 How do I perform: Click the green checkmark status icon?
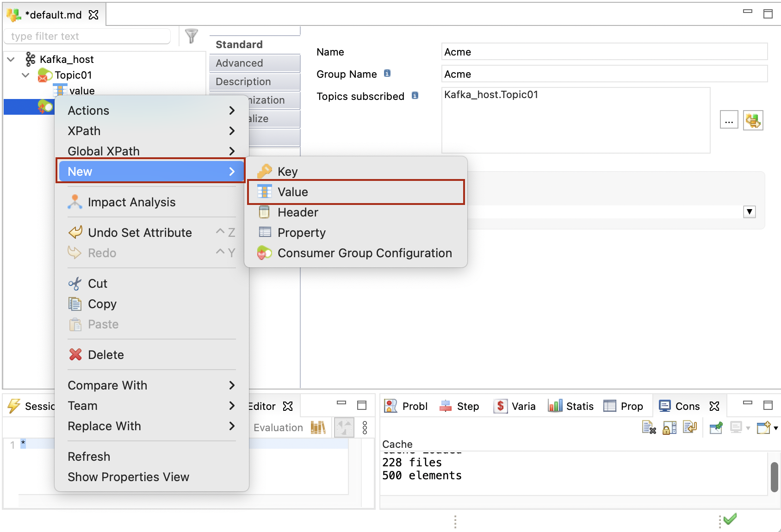click(x=730, y=520)
